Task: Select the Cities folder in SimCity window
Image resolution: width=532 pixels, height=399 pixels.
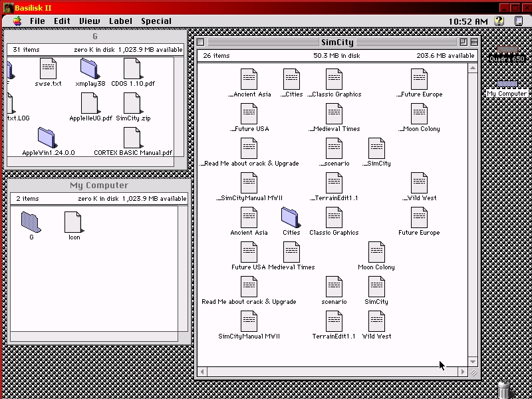Action: 291,217
